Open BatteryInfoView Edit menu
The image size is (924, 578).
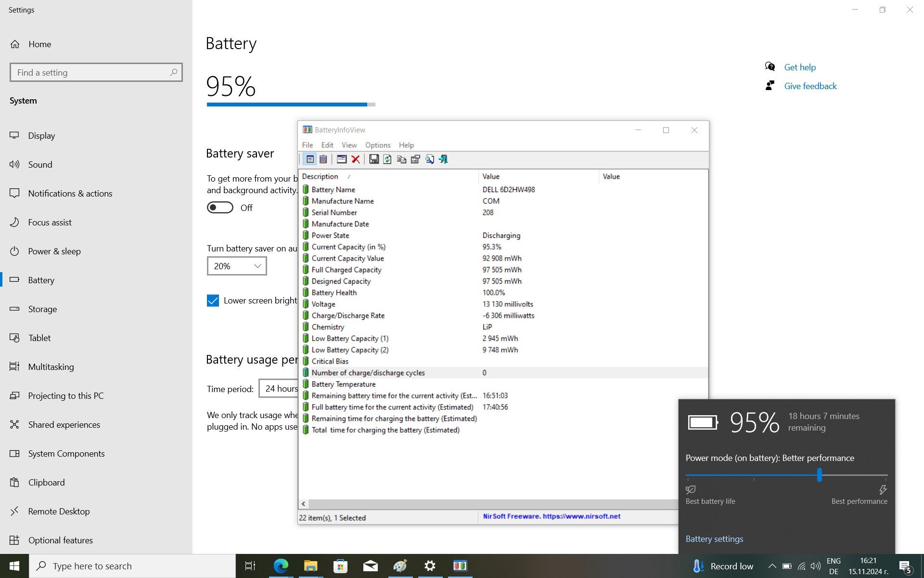pos(327,145)
